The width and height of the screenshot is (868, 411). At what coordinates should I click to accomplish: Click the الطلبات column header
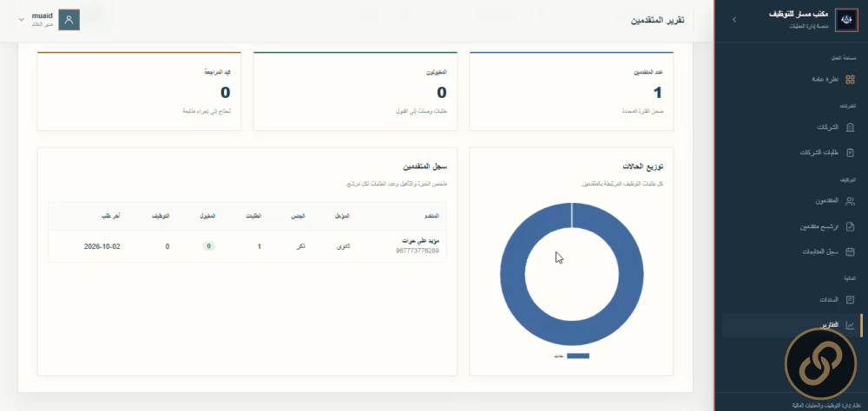253,216
